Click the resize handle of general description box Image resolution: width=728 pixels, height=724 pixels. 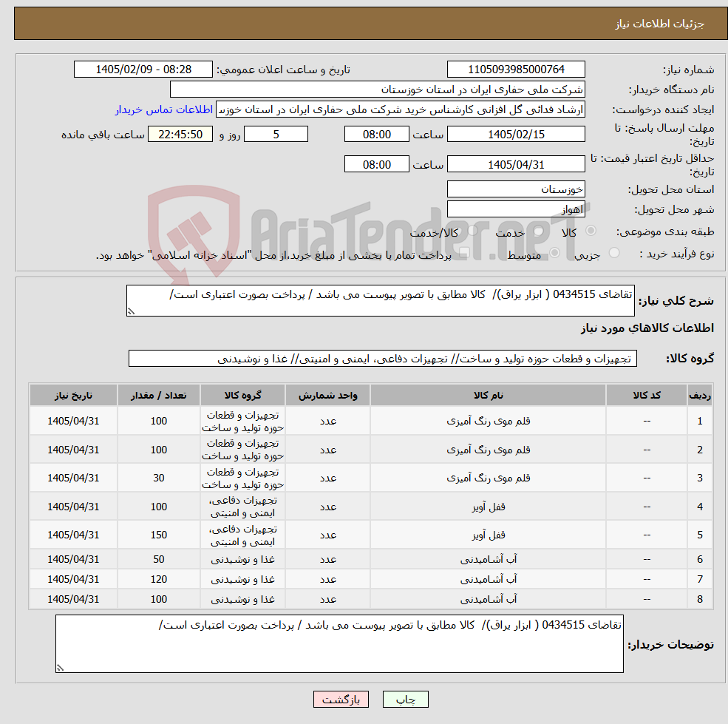tap(131, 311)
